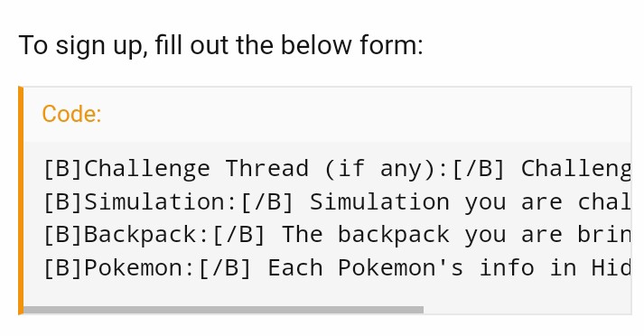Click the blank header area right of "Code:"

click(x=366, y=114)
